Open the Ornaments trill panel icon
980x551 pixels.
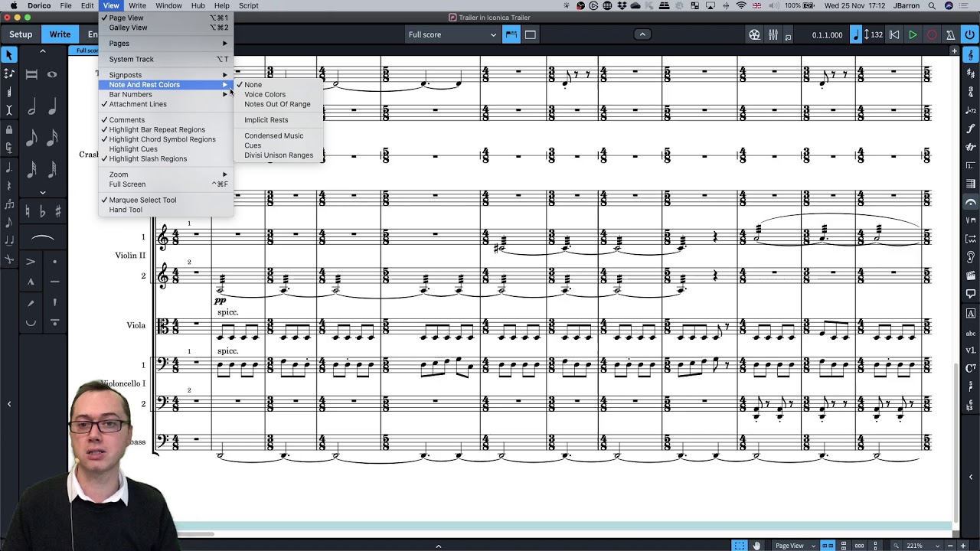click(x=971, y=147)
